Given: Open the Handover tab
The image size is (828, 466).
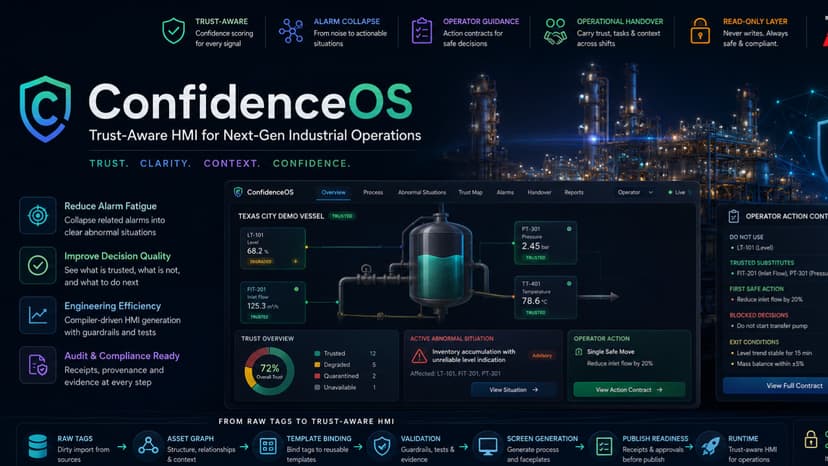Looking at the screenshot, I should tap(539, 192).
